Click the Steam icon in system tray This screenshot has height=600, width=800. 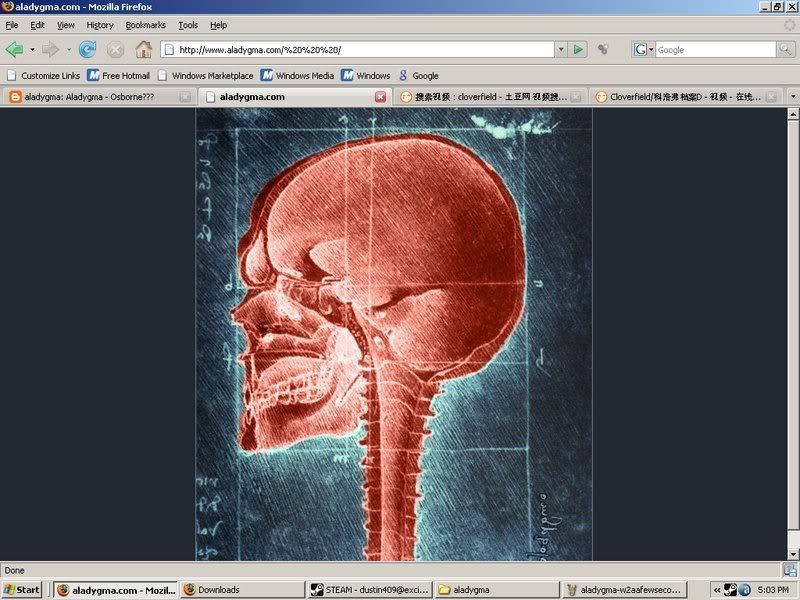730,590
